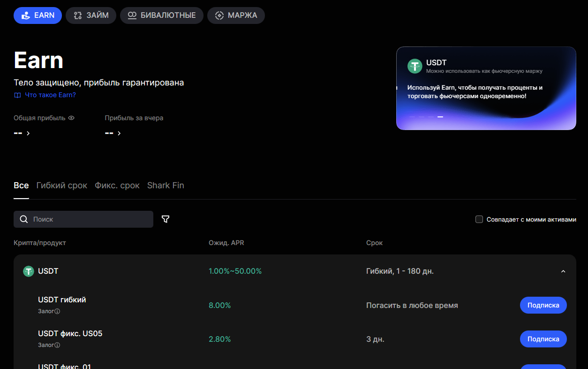Open the БИВАЛЮТНЫЕ section
Image resolution: width=588 pixels, height=369 pixels.
tap(162, 15)
